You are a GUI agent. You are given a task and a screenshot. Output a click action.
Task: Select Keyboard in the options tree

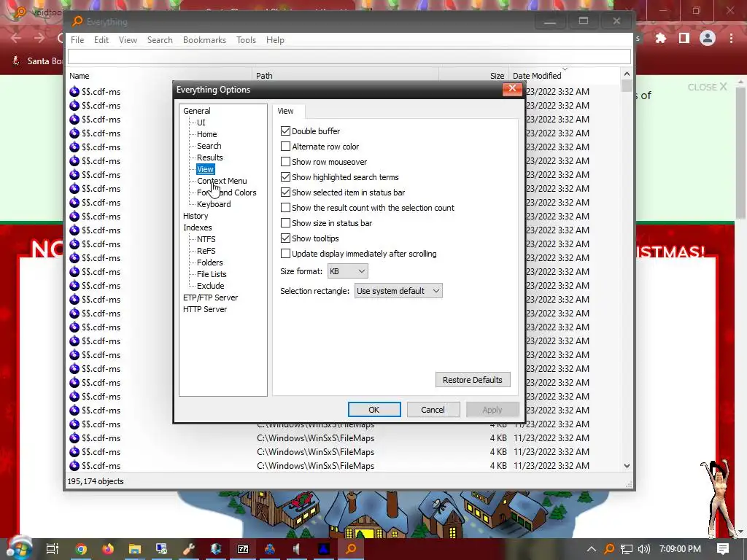pos(214,204)
